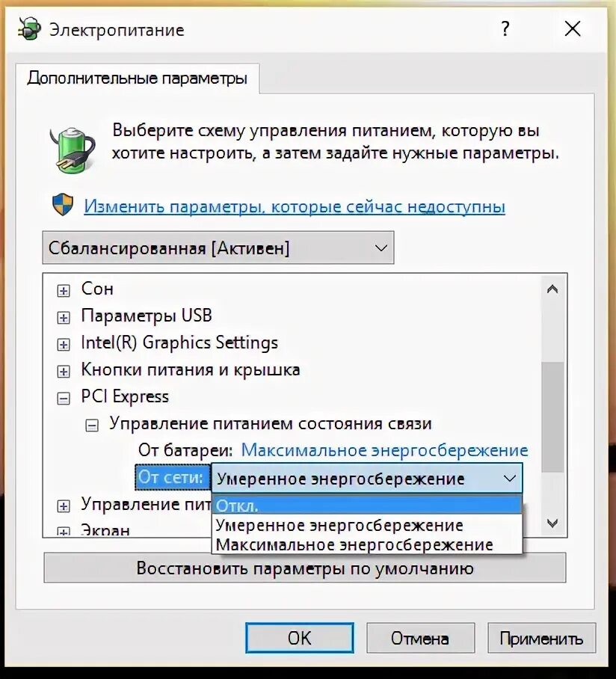Viewport: 616px width, 679px height.
Task: Click the scroll down arrow in settings list
Action: [552, 523]
